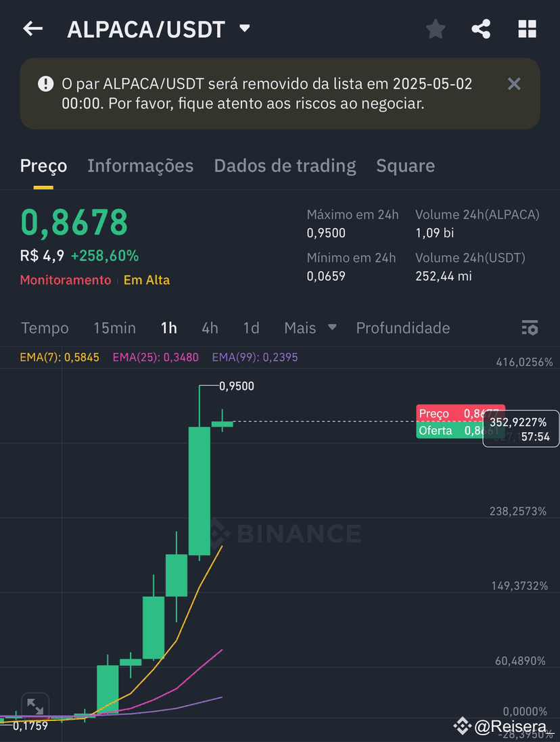560x742 pixels.
Task: Show the Profundidade depth chart
Action: pos(403,328)
